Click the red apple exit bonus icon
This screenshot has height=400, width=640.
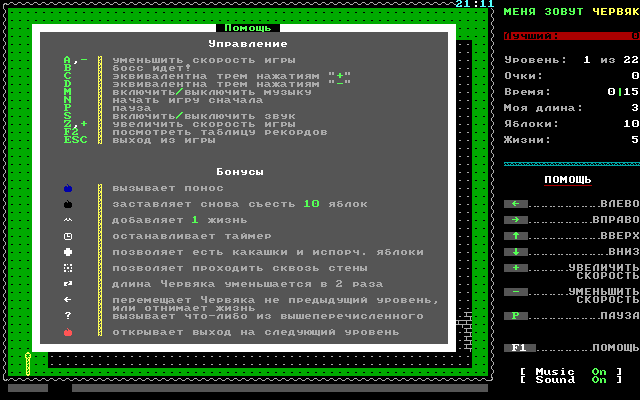coord(68,332)
